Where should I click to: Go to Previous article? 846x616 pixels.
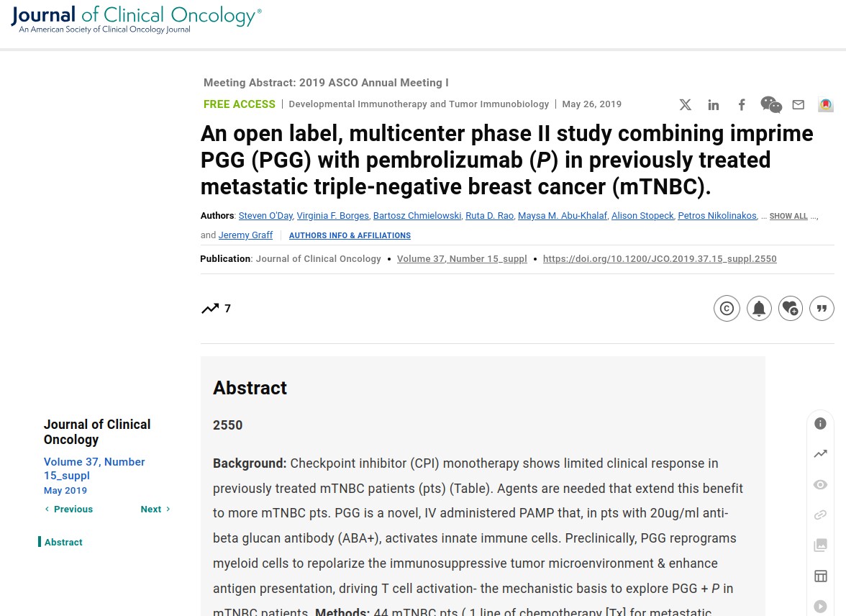[68, 509]
